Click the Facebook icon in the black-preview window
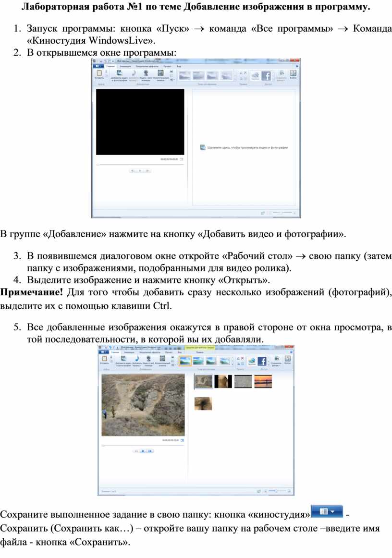This screenshot has height=558, width=392. point(266,75)
